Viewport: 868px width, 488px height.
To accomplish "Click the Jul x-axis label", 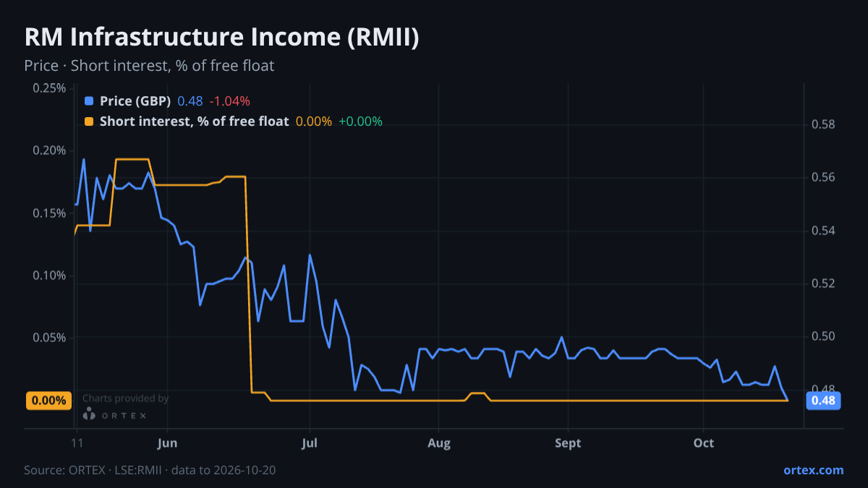I will click(x=310, y=443).
